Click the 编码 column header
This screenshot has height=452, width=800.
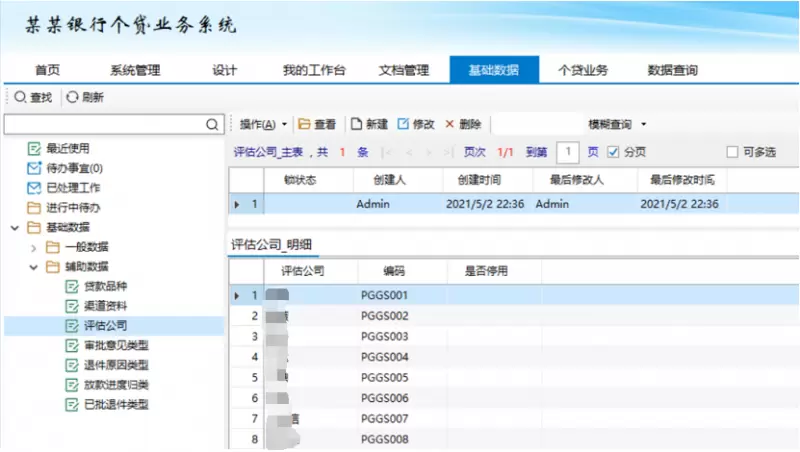click(394, 271)
